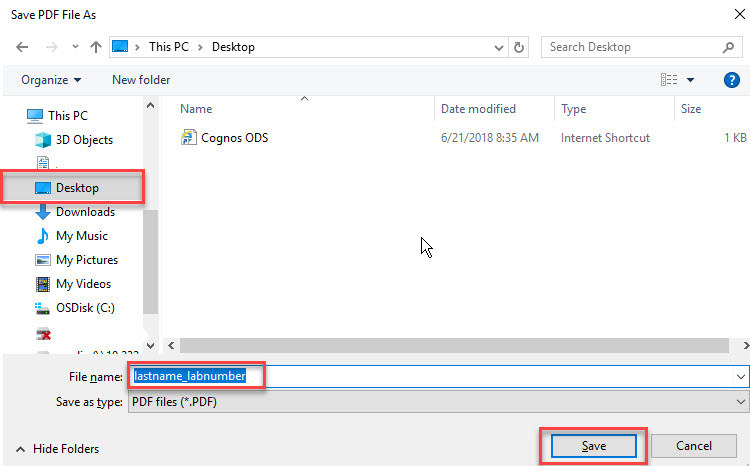Click horizontal scrollbar left arrow
The height and width of the screenshot is (466, 750).
[x=171, y=345]
